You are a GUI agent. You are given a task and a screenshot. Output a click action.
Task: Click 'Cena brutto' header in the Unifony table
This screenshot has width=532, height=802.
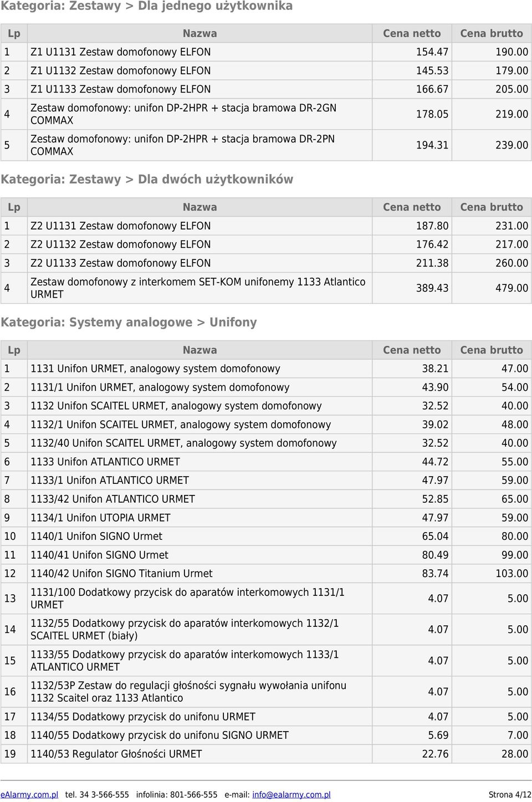[x=492, y=350]
